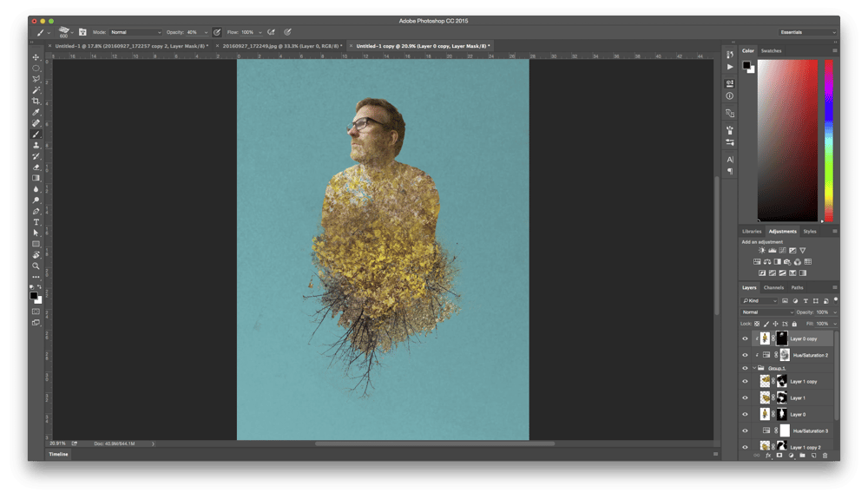Image resolution: width=868 pixels, height=499 pixels.
Task: Select the History Brush tool
Action: tap(36, 156)
